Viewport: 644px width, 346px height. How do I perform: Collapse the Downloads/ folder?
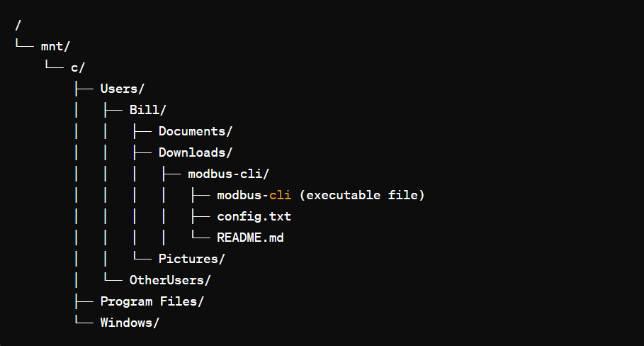pos(195,152)
